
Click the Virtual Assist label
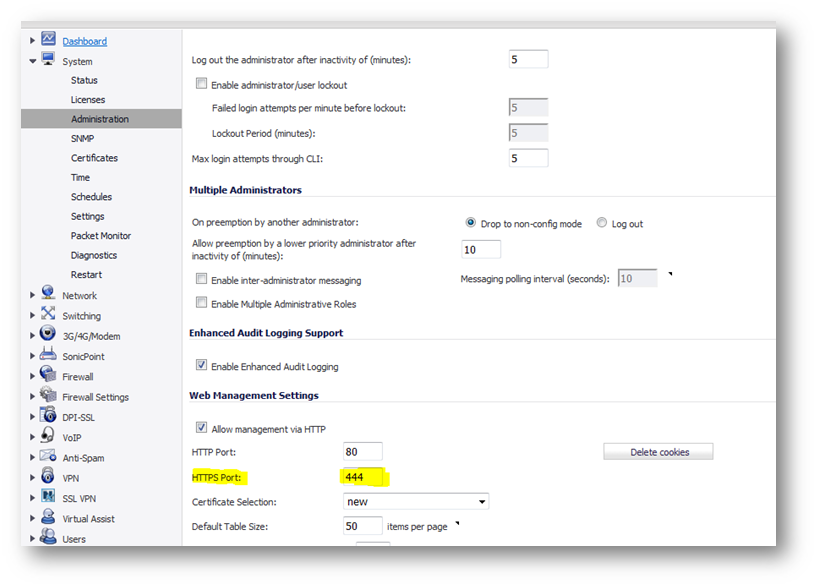tap(89, 519)
